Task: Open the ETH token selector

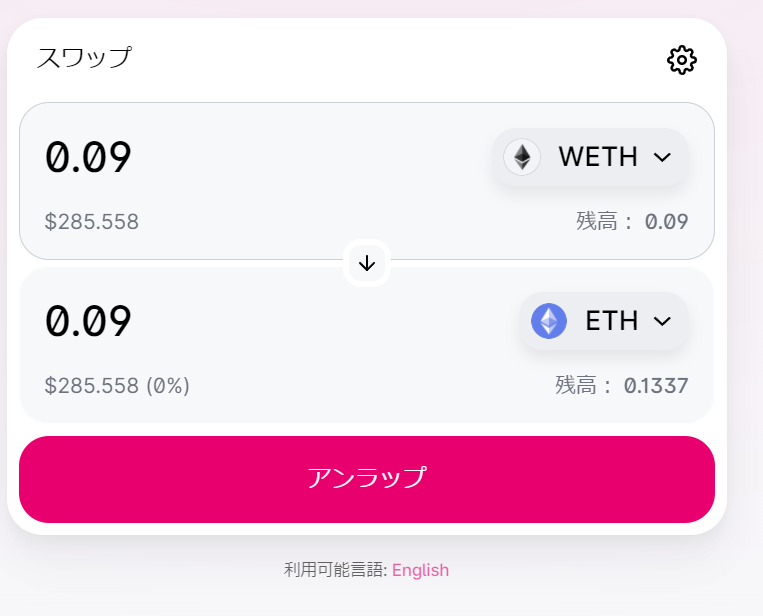Action: click(x=603, y=321)
